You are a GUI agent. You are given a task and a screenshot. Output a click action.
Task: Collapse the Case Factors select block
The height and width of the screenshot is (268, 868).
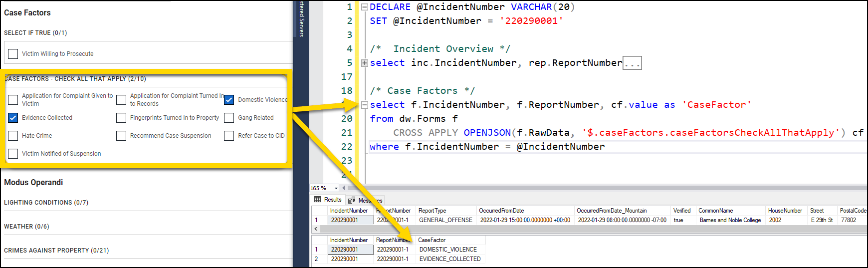click(x=365, y=105)
